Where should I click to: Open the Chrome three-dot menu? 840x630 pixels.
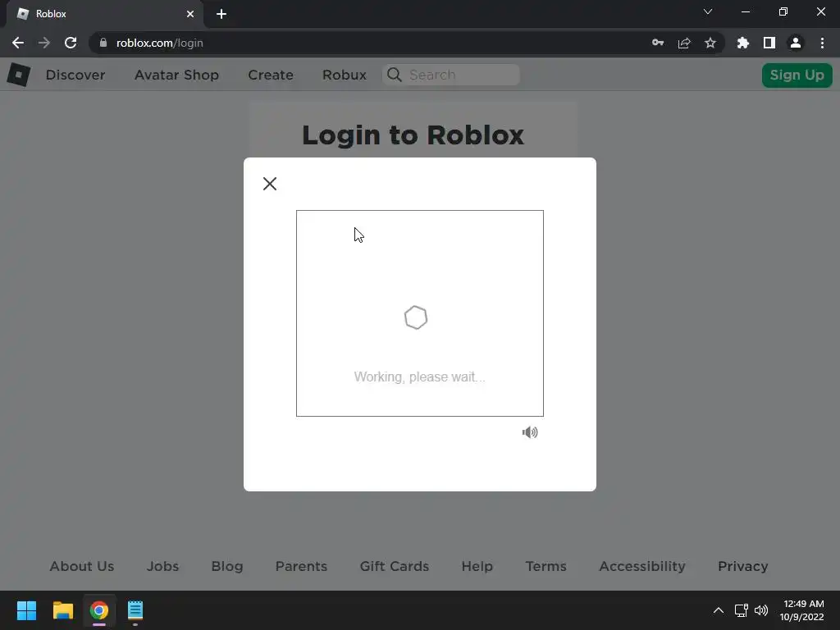822,43
